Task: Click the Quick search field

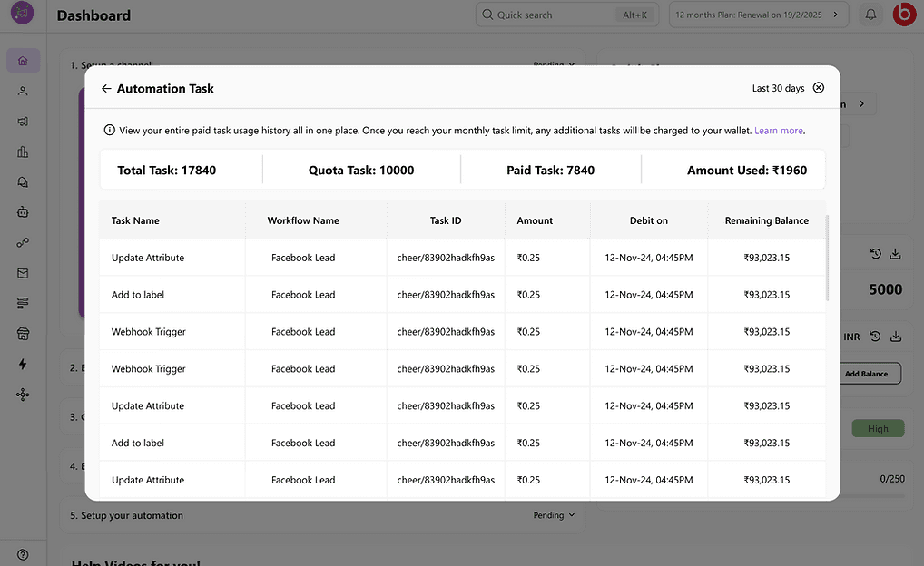Action: pos(567,15)
